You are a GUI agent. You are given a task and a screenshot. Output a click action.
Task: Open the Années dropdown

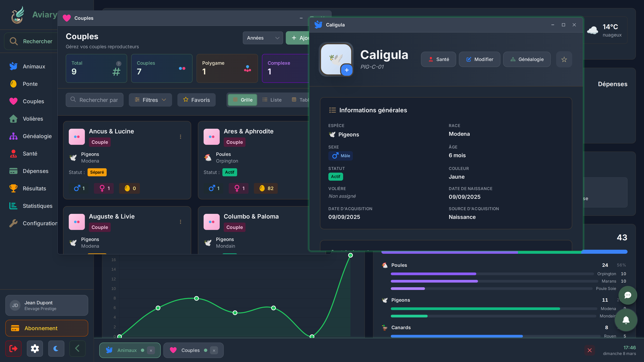pyautogui.click(x=263, y=38)
